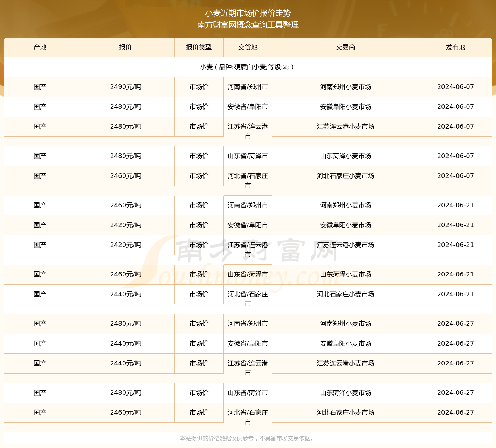Select 河南郑州小麦市场 in the 2024-06-21 row
The height and width of the screenshot is (448, 496).
(345, 205)
